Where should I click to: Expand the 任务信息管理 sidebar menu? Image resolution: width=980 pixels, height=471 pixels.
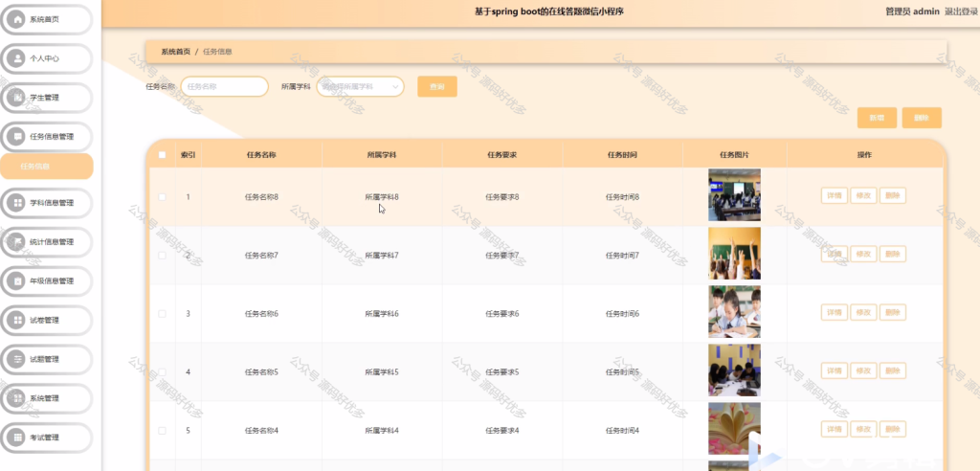point(46,136)
